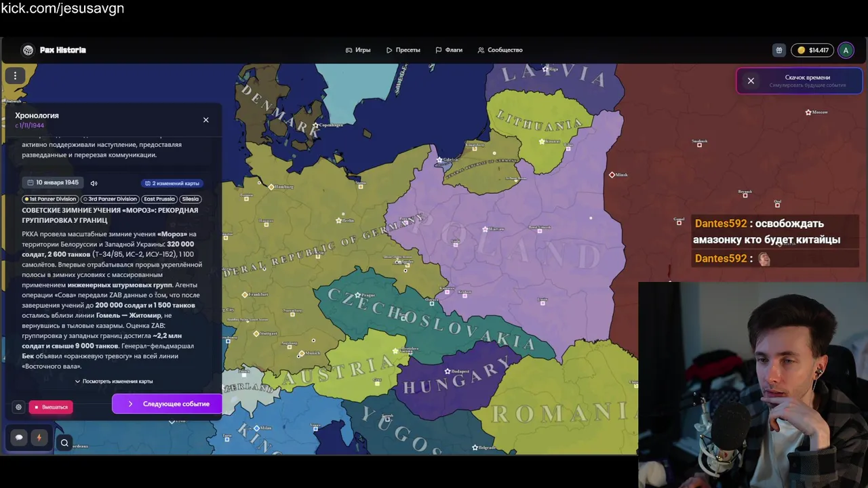
Task: Open the user avatar A menu
Action: pos(846,50)
